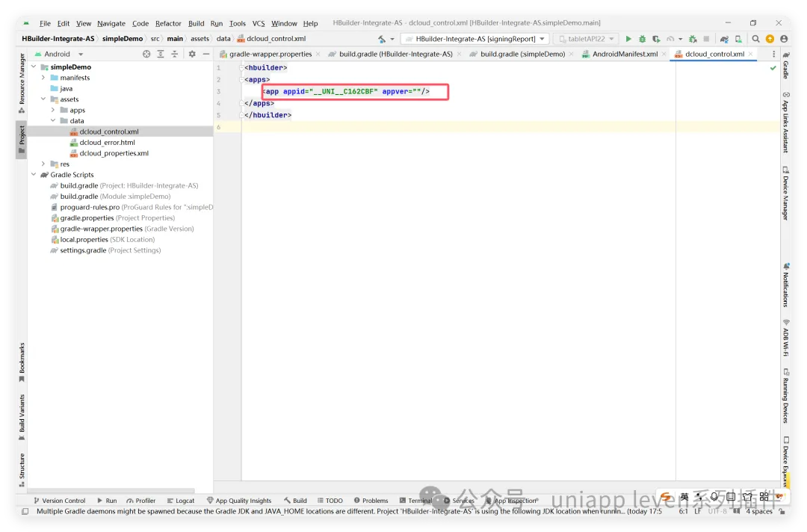The width and height of the screenshot is (807, 532).
Task: Open the Navigate menu
Action: coord(111,24)
